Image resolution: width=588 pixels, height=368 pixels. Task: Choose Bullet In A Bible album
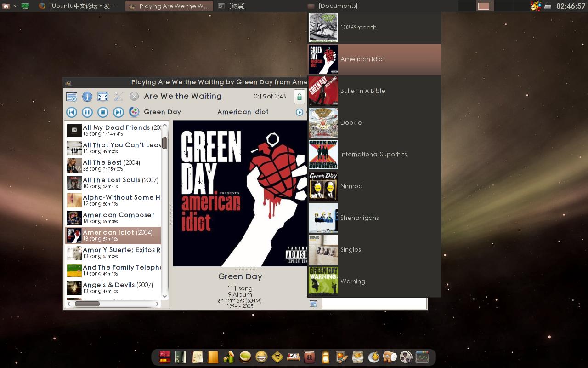click(x=374, y=91)
